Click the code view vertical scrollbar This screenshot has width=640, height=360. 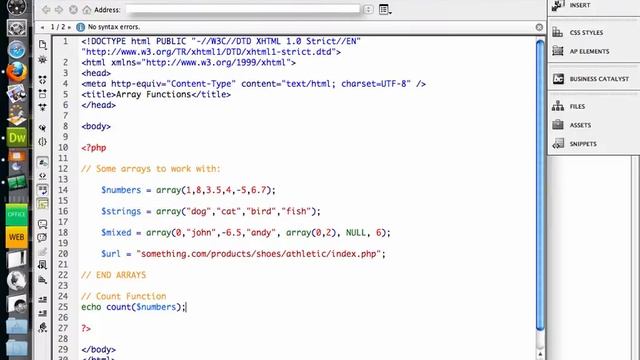click(540, 185)
